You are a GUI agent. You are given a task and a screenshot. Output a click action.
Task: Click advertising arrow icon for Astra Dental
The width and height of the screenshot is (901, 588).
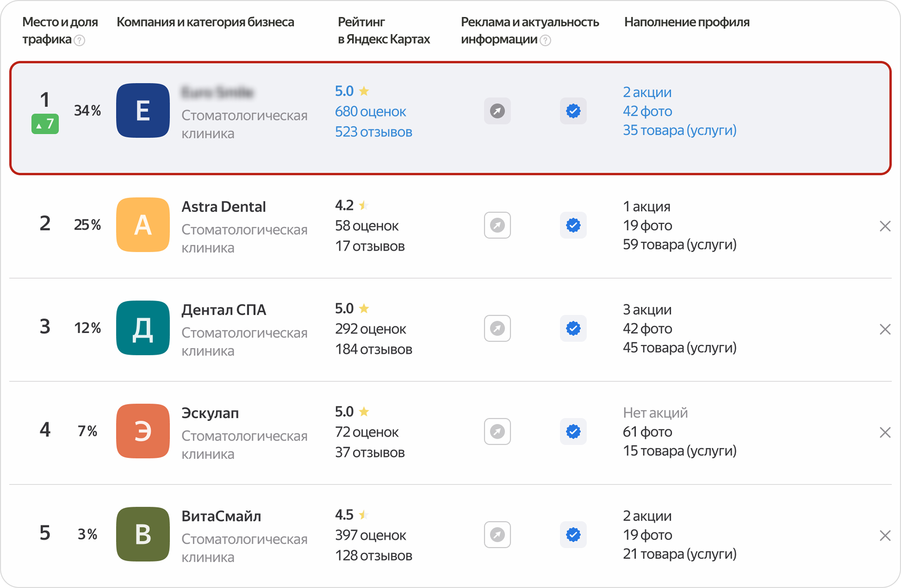(x=497, y=225)
